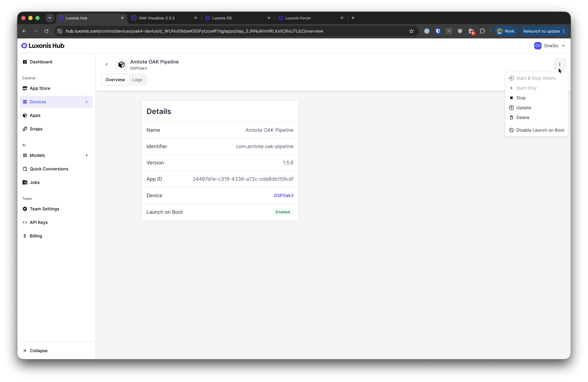
Task: Choose Update from the actions menu
Action: pos(537,108)
